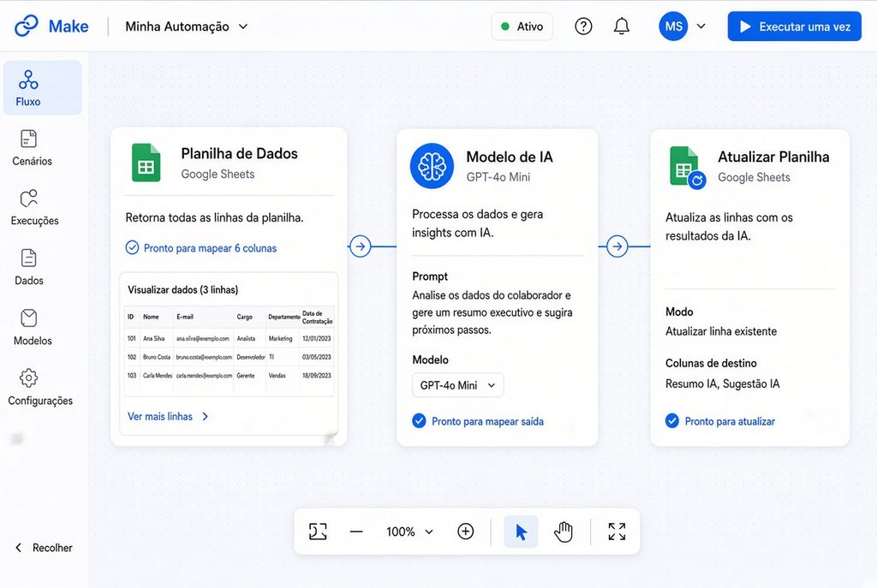This screenshot has height=588, width=877.
Task: Click the 18/09/2023 date cell
Action: (317, 376)
